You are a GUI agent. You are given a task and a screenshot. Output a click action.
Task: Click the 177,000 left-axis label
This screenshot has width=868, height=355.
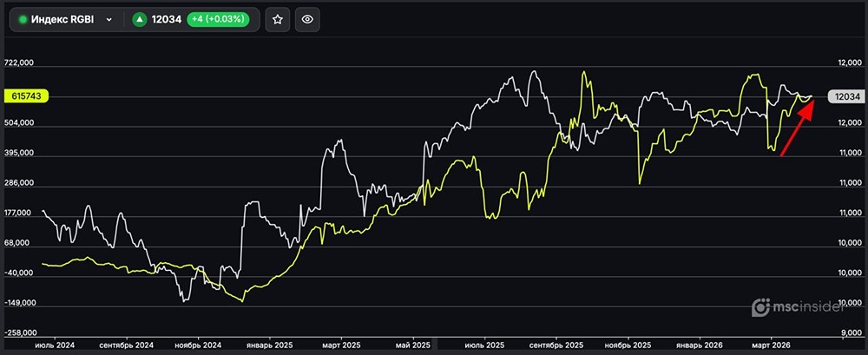(x=19, y=213)
